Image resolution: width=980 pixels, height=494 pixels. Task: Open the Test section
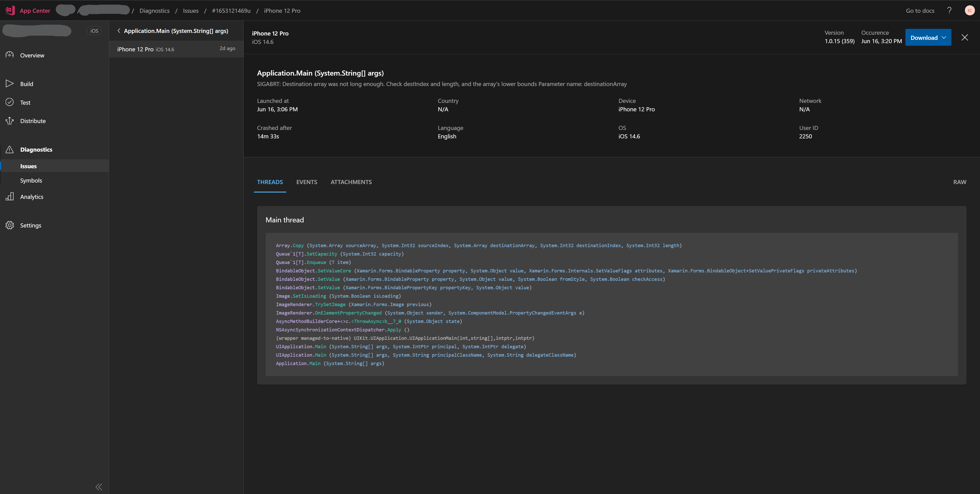pos(10,102)
